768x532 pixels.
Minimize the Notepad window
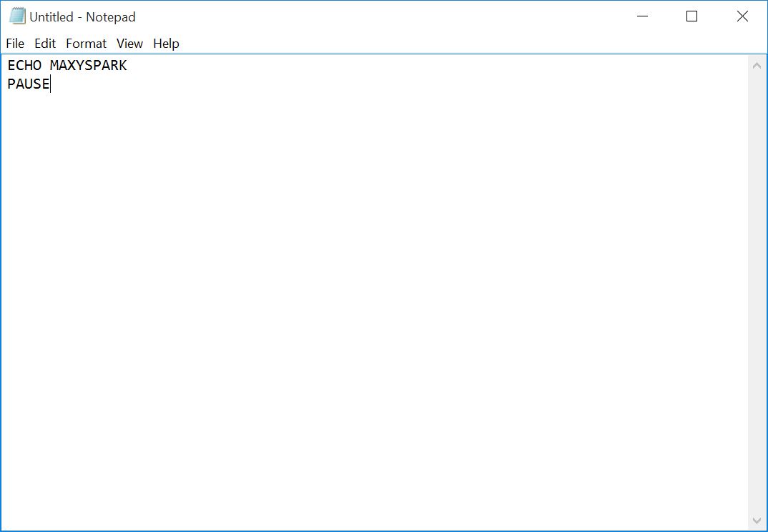click(643, 16)
